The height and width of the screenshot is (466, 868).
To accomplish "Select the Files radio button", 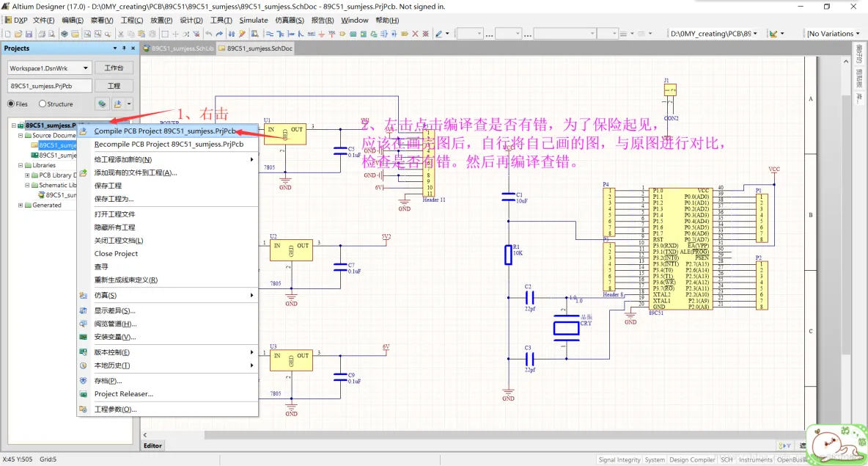I will click(x=11, y=103).
